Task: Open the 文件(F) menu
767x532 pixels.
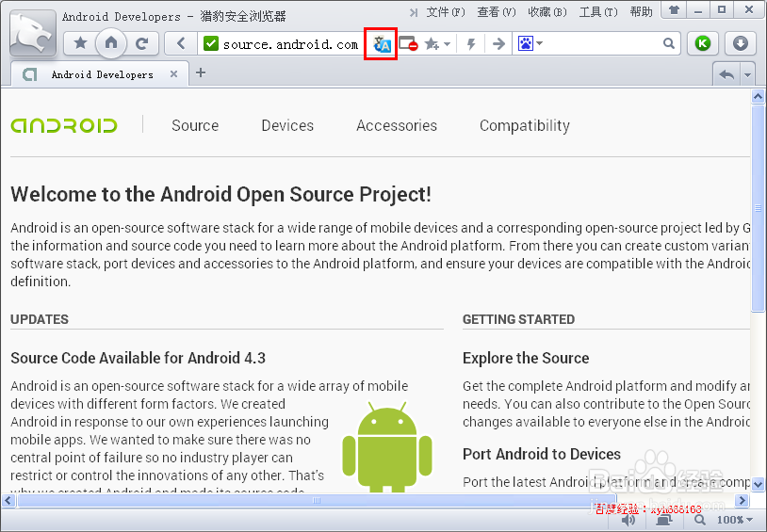Action: (445, 11)
